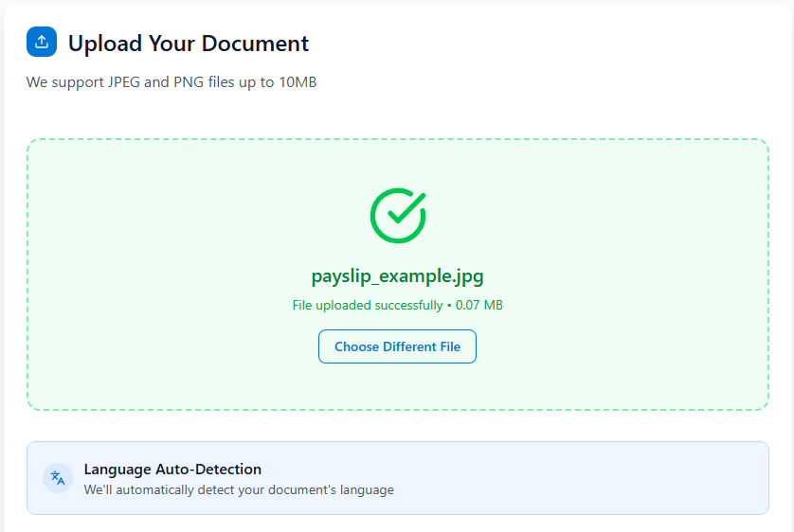Image resolution: width=794 pixels, height=532 pixels.
Task: Click the 'Language Auto-Detection' title
Action: (x=172, y=469)
